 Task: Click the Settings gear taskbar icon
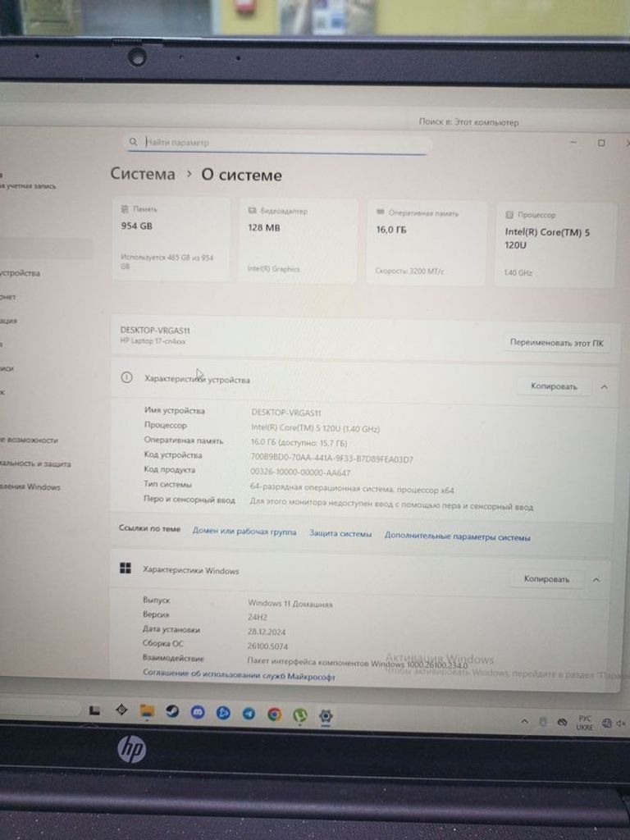(x=326, y=715)
